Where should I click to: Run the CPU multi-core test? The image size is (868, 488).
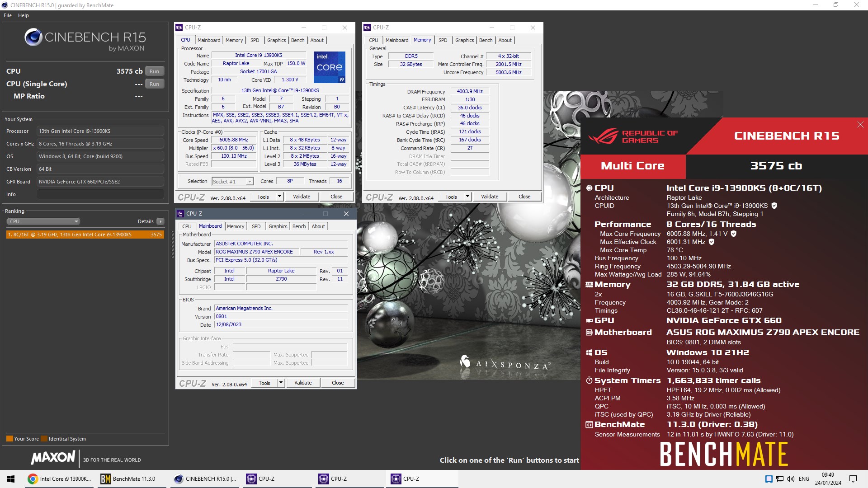click(x=154, y=71)
